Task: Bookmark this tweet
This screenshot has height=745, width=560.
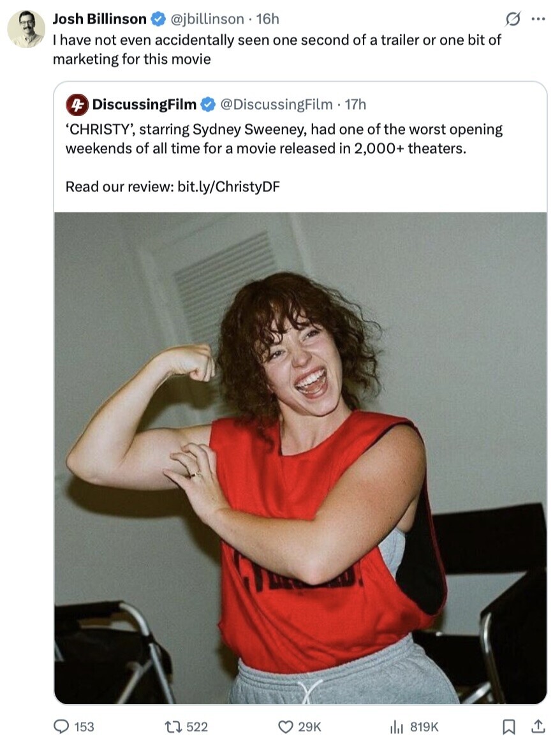Action: click(x=509, y=727)
